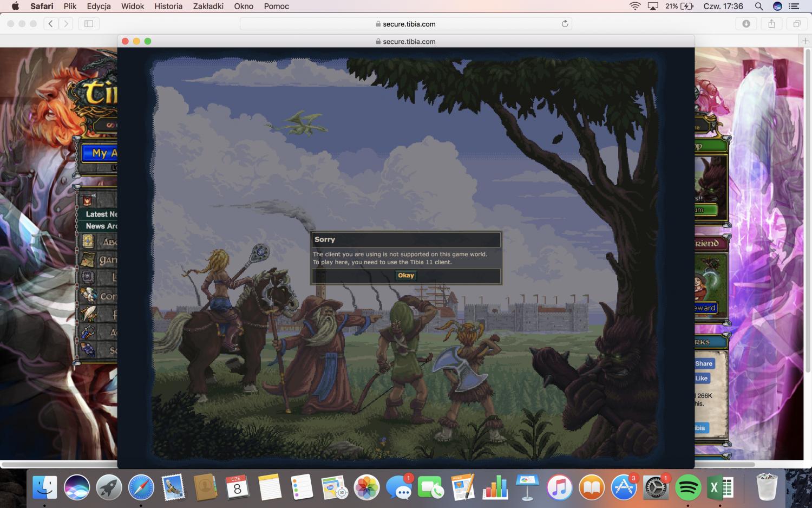812x508 pixels.
Task: Click the secure.tibia.com address field
Action: pyautogui.click(x=406, y=24)
